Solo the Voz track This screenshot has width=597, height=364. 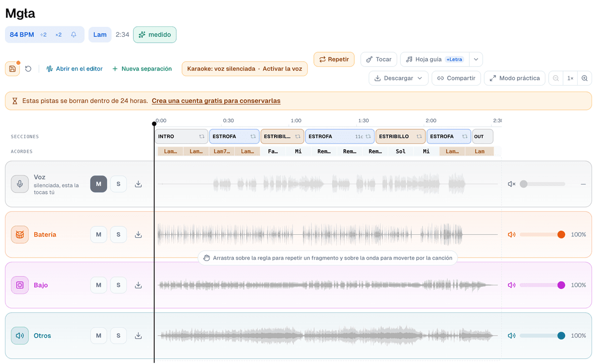(118, 184)
